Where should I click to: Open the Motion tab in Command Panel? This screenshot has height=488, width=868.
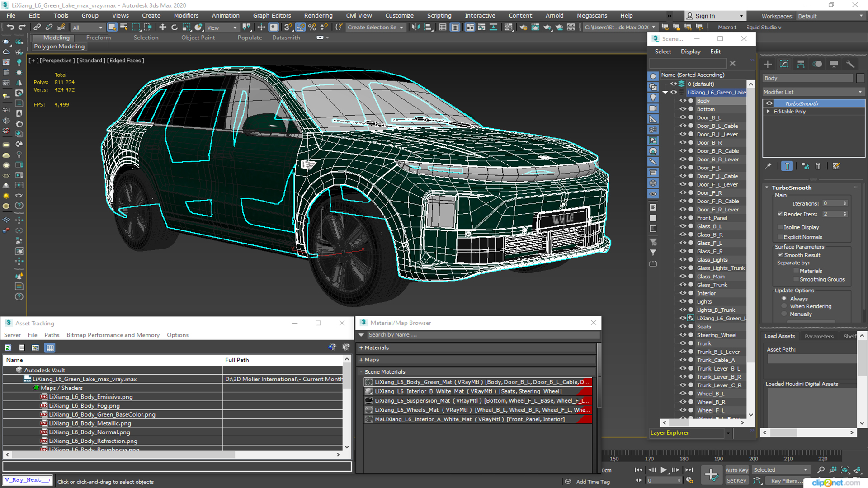pyautogui.click(x=817, y=64)
